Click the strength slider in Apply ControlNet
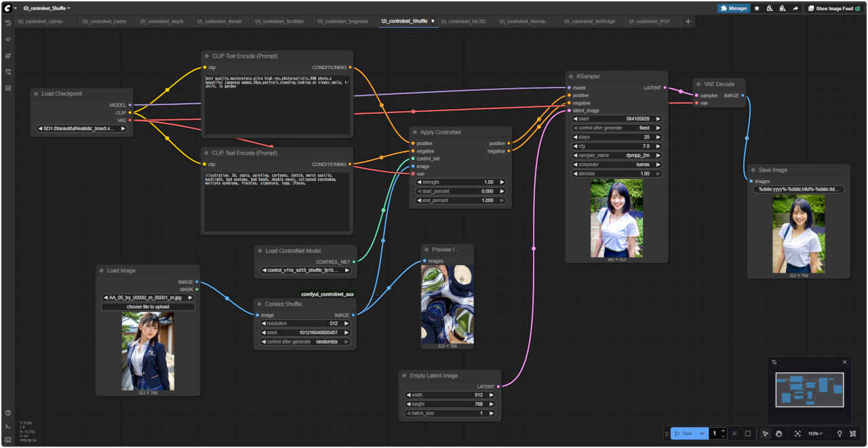 (x=460, y=182)
